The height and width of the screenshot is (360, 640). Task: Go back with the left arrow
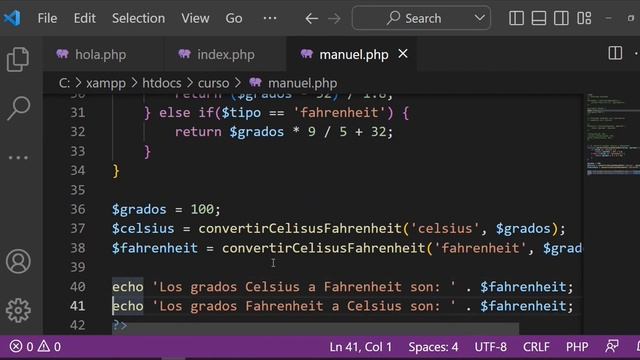pos(311,18)
